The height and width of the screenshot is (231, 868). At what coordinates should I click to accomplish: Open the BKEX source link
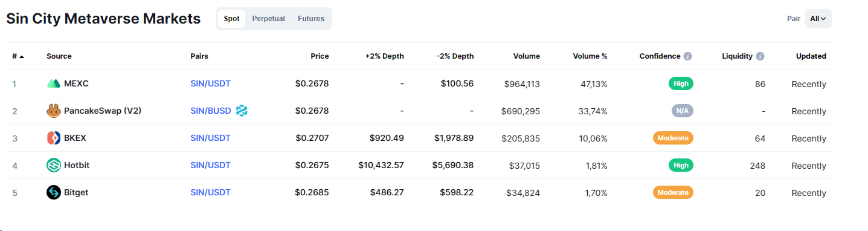point(75,138)
